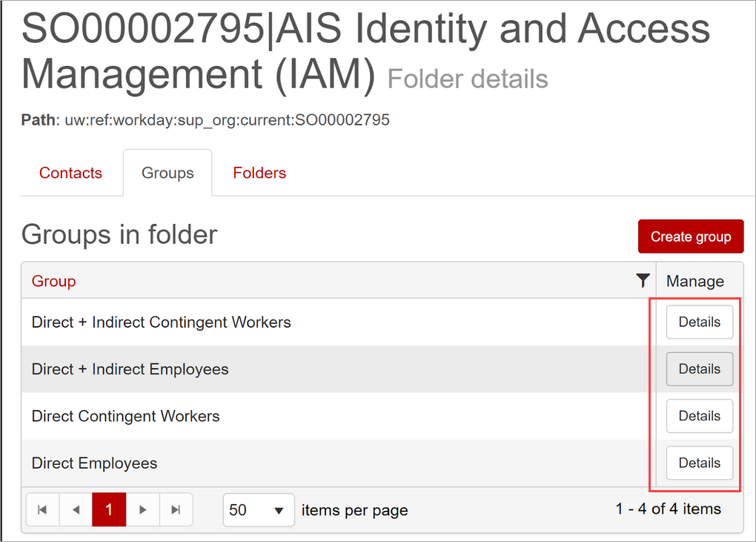This screenshot has width=756, height=542.
Task: Click the Create group button
Action: click(x=691, y=237)
